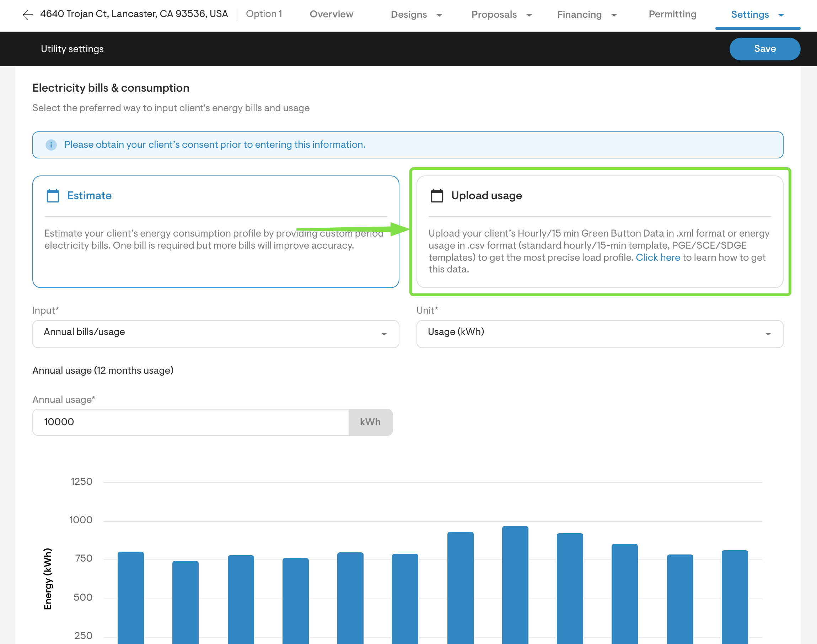Open the Unit dropdown showing Usage (kWh)
817x644 pixels.
point(600,334)
